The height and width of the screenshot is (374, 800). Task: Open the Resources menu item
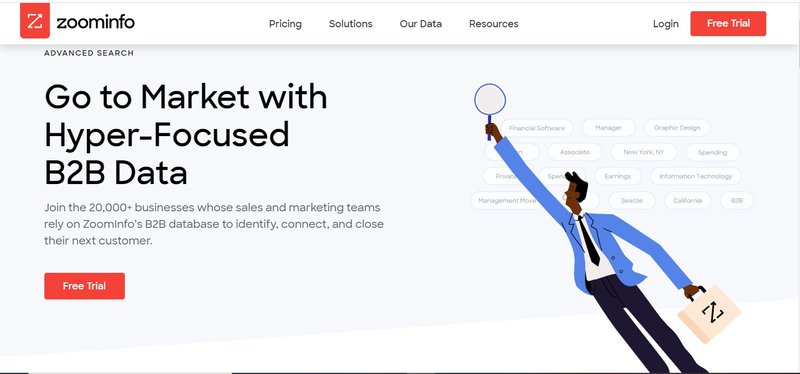tap(493, 24)
